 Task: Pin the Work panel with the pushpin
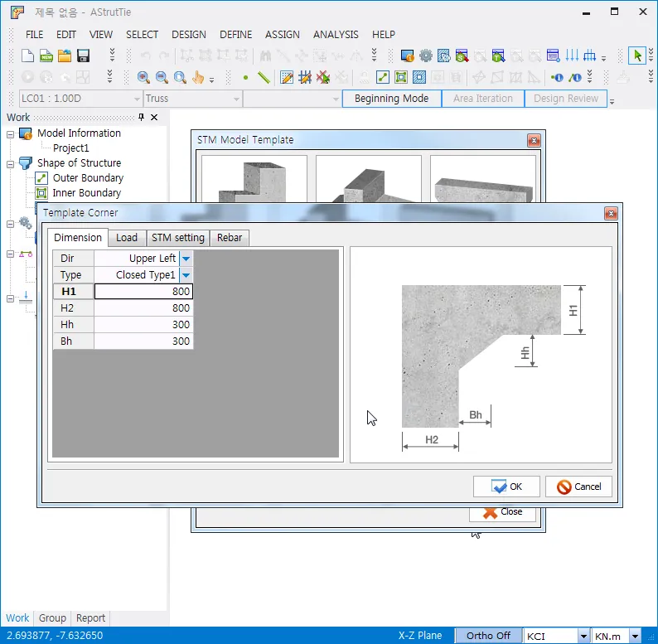[142, 117]
